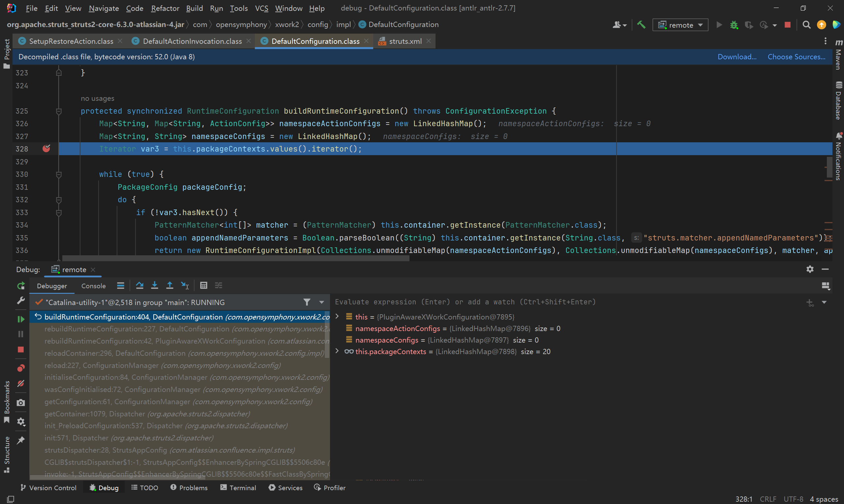The width and height of the screenshot is (844, 504).
Task: Click Add to Watches plus icon
Action: (x=810, y=302)
